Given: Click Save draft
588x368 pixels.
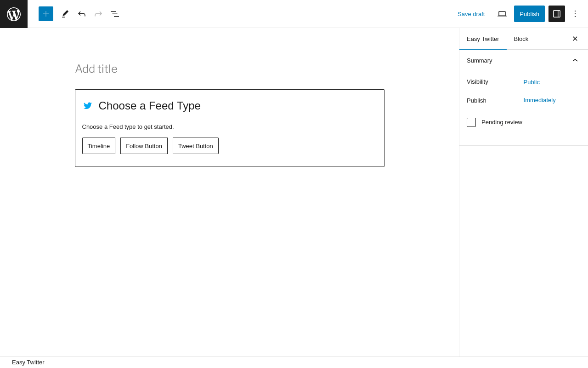Looking at the screenshot, I should point(471,14).
